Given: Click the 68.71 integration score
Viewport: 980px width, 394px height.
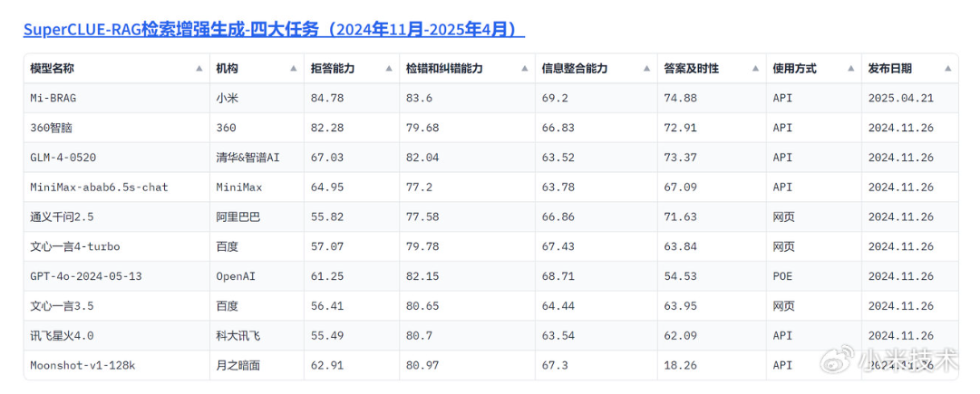Looking at the screenshot, I should coord(558,276).
